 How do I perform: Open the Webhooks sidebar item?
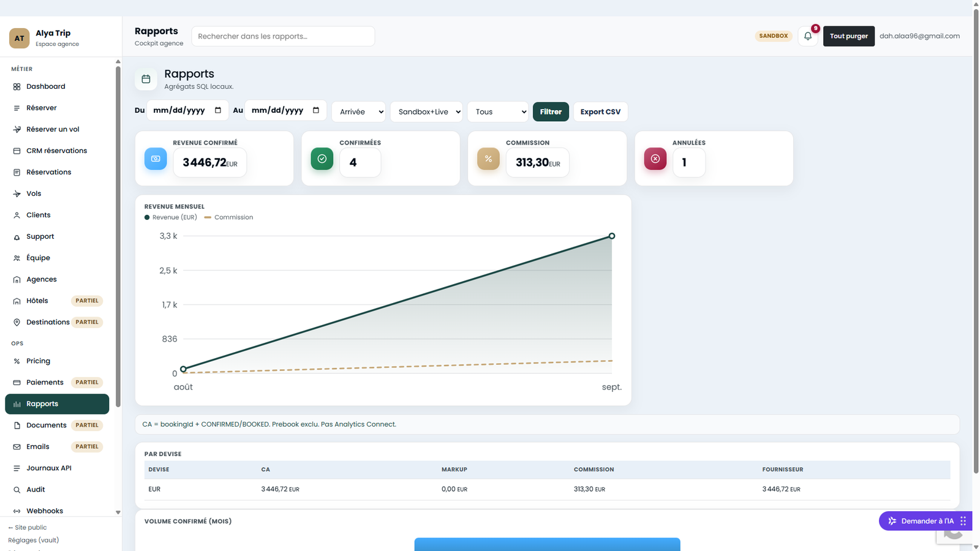(57, 511)
